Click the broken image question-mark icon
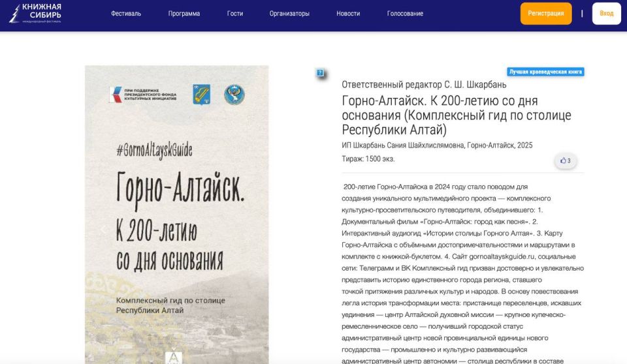The width and height of the screenshot is (627, 364). 320,73
